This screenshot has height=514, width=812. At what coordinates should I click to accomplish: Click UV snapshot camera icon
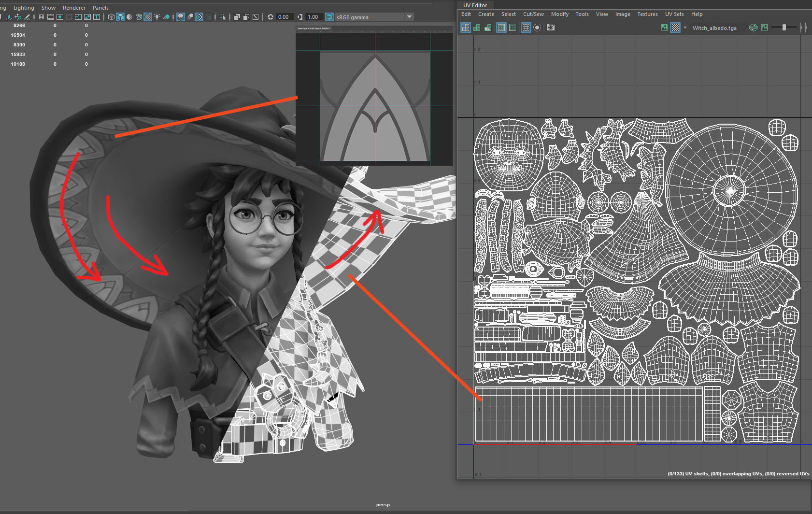click(551, 28)
